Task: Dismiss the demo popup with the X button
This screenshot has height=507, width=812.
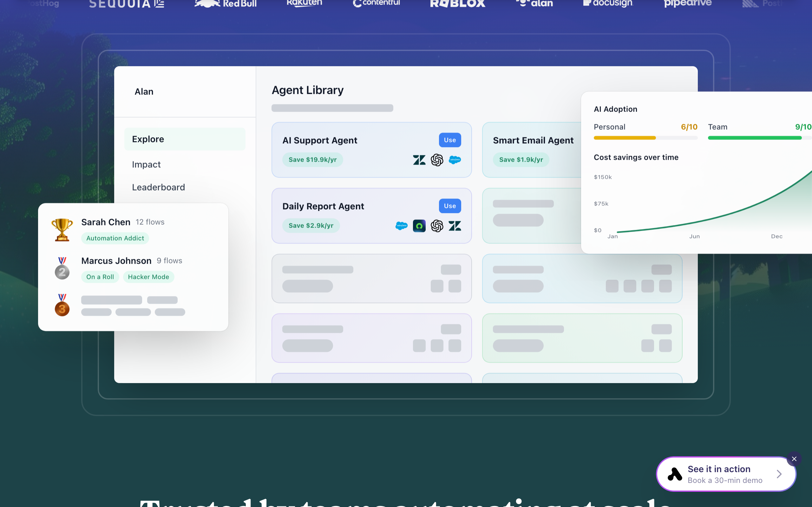Action: point(794,459)
